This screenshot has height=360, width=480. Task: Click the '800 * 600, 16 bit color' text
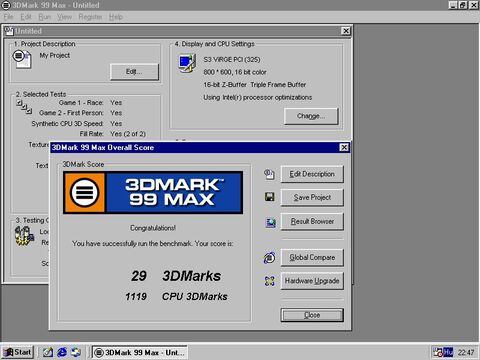(x=235, y=72)
